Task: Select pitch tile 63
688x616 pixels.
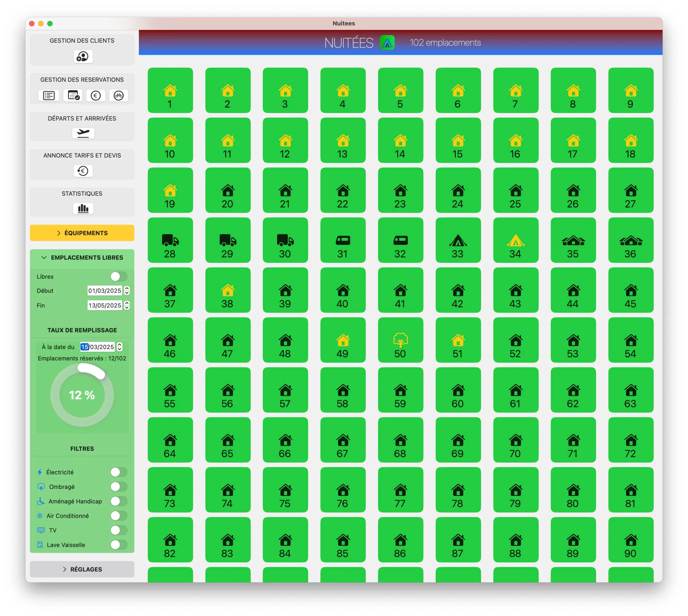Action: 631,390
